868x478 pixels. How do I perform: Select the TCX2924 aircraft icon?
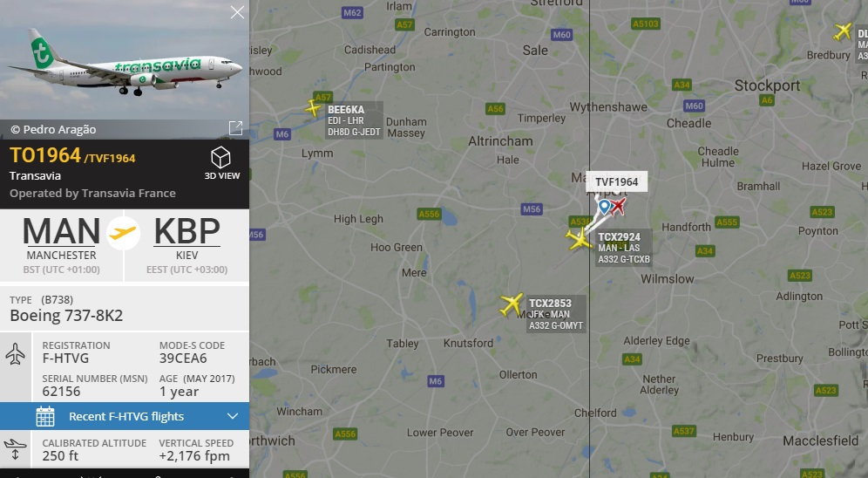579,239
